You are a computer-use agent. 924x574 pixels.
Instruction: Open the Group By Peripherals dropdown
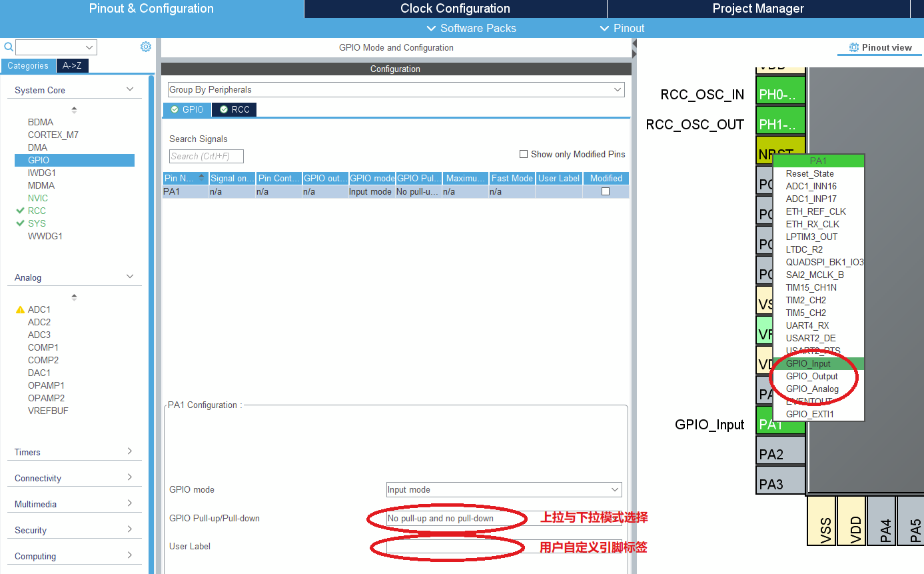396,89
